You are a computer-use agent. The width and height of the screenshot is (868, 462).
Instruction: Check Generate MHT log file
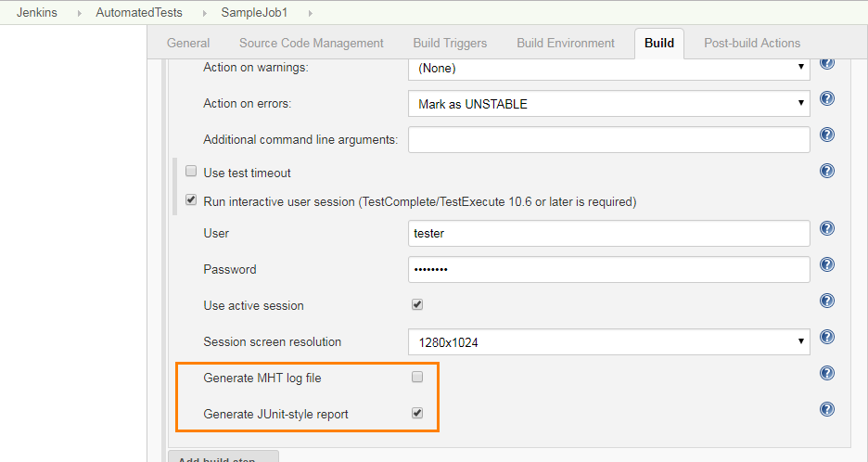pyautogui.click(x=417, y=378)
